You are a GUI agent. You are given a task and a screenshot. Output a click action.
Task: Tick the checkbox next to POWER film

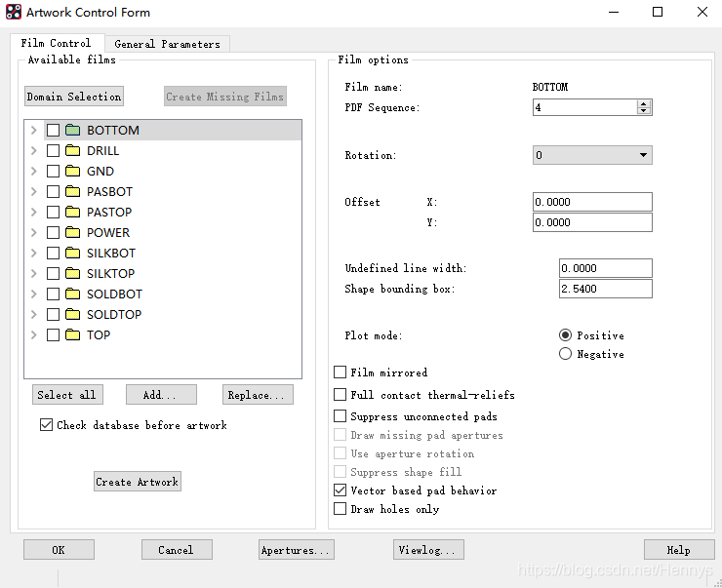(54, 232)
